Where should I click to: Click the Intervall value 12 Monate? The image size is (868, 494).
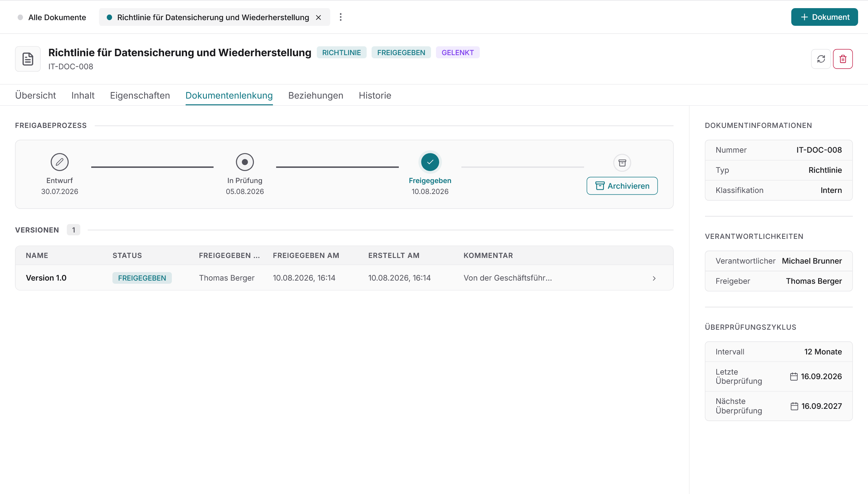coord(823,352)
